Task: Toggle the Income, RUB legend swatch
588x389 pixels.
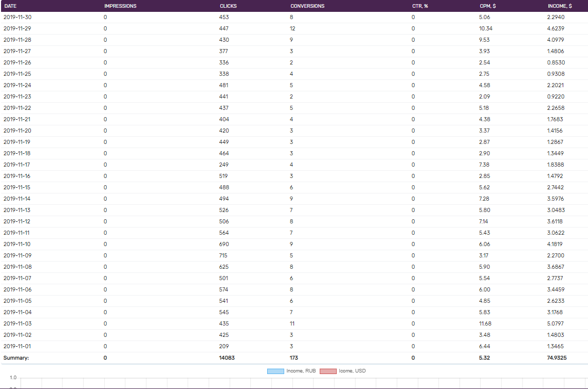Action: click(275, 371)
